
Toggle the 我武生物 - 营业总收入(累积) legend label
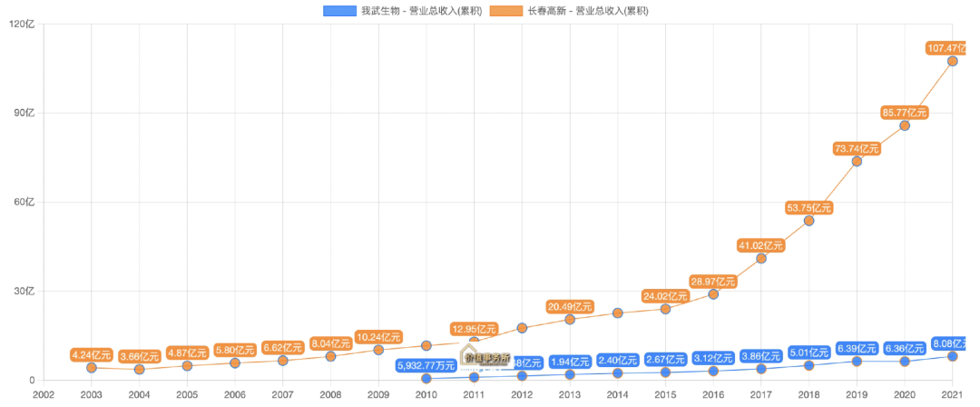click(x=421, y=11)
